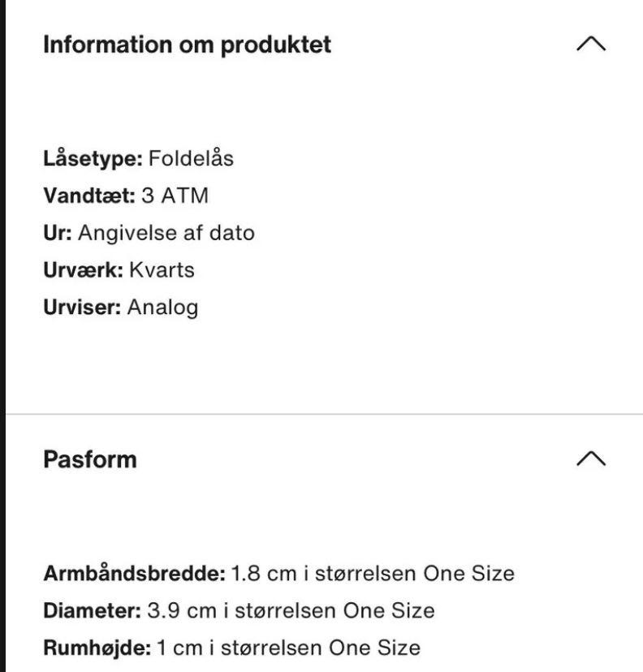
Task: Select the Urviser label
Action: point(82,307)
